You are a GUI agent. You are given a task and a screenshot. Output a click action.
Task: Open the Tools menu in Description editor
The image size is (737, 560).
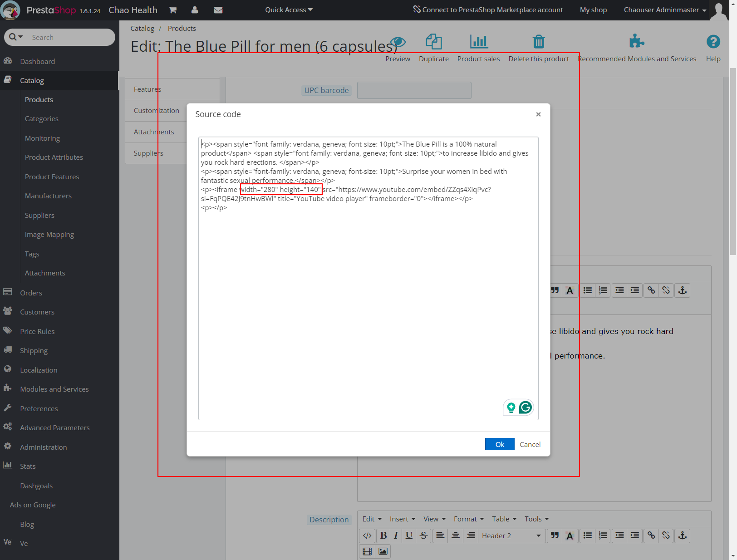537,519
